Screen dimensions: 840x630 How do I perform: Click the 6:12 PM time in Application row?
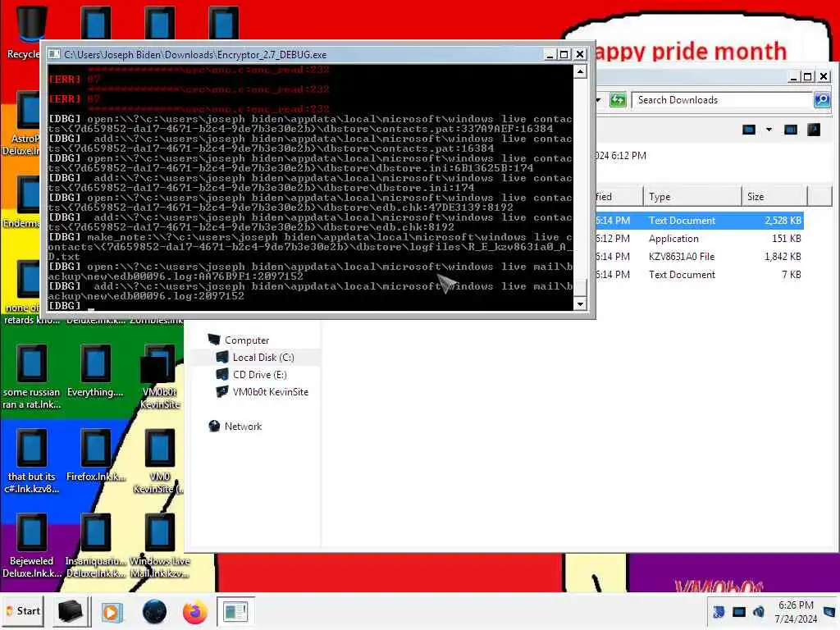pyautogui.click(x=613, y=239)
